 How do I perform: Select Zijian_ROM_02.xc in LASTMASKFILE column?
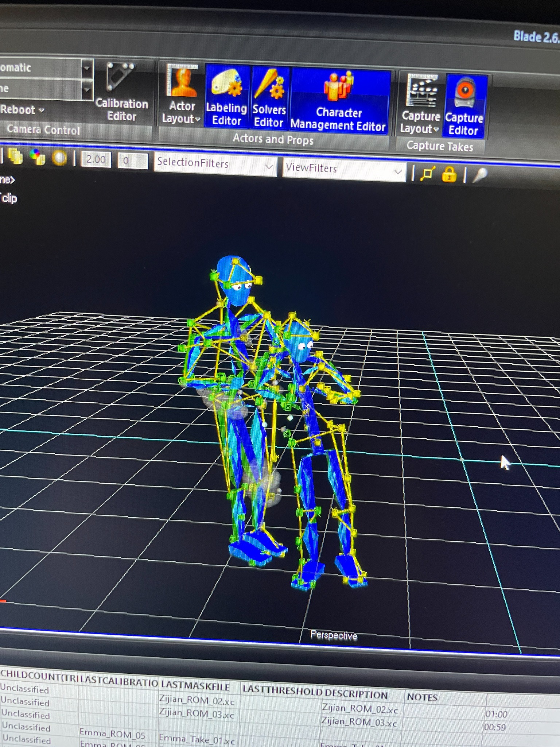197,700
